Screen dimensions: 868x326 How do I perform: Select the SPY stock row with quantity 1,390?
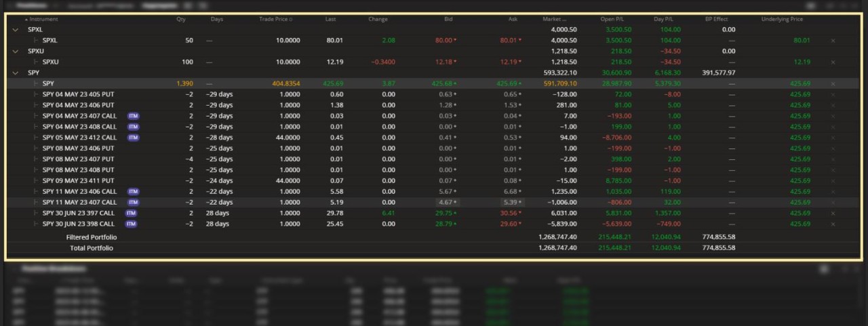[x=434, y=83]
